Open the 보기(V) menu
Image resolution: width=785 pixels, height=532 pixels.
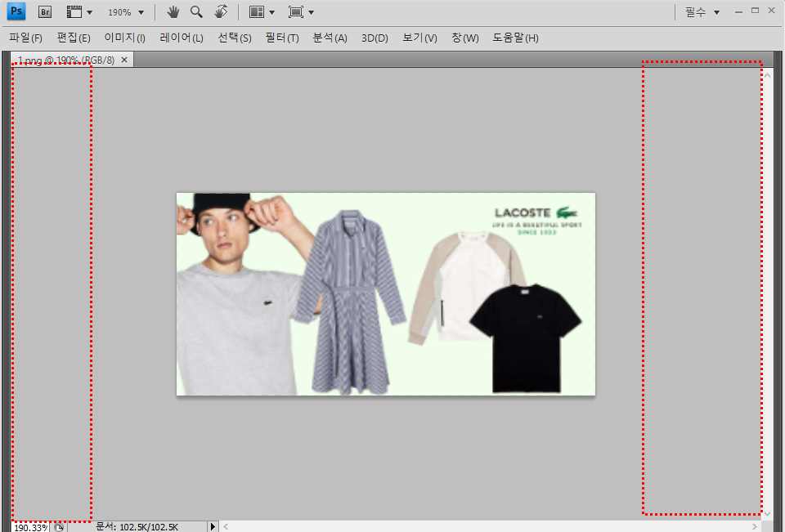coord(419,38)
